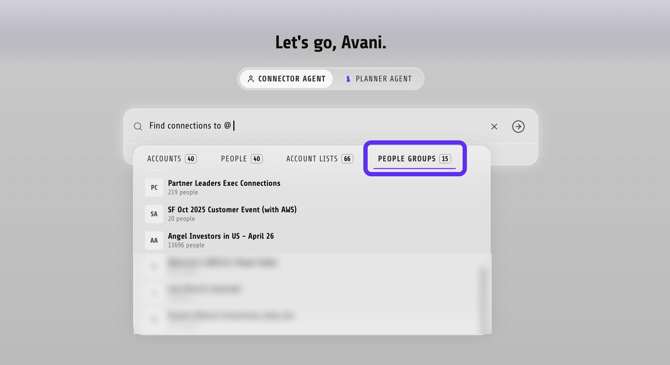Image resolution: width=670 pixels, height=365 pixels.
Task: Click the PC avatar badge
Action: coord(154,188)
